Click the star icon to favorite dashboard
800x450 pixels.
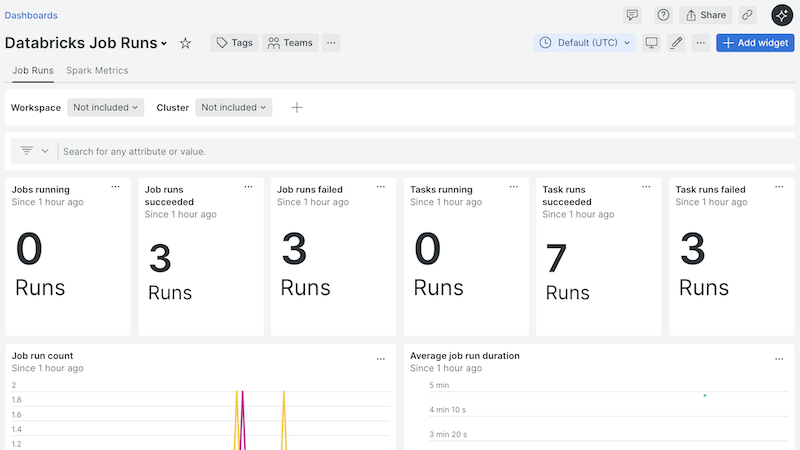(185, 43)
